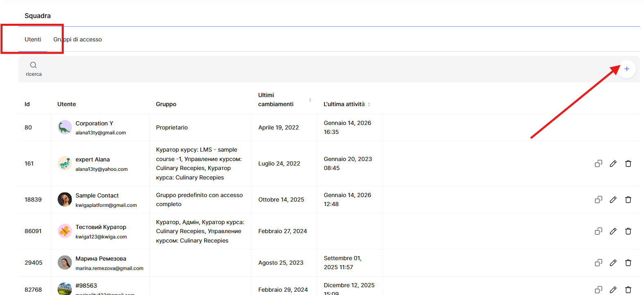Switch to the Utenti tab

[33, 39]
